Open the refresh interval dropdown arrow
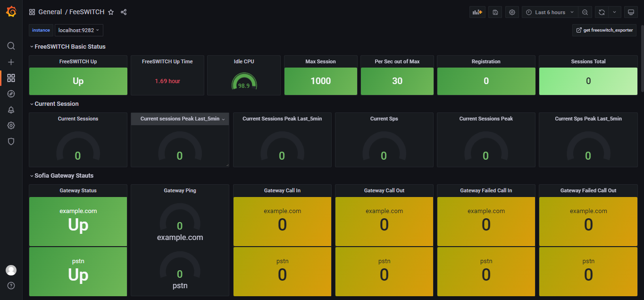Image resolution: width=644 pixels, height=300 pixels. (614, 12)
